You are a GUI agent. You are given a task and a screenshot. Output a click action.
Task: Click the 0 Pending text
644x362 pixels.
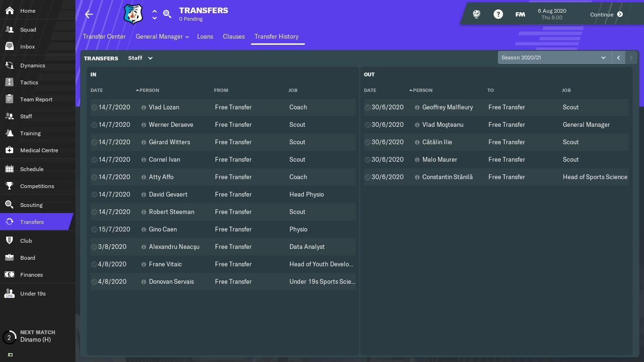coord(191,19)
